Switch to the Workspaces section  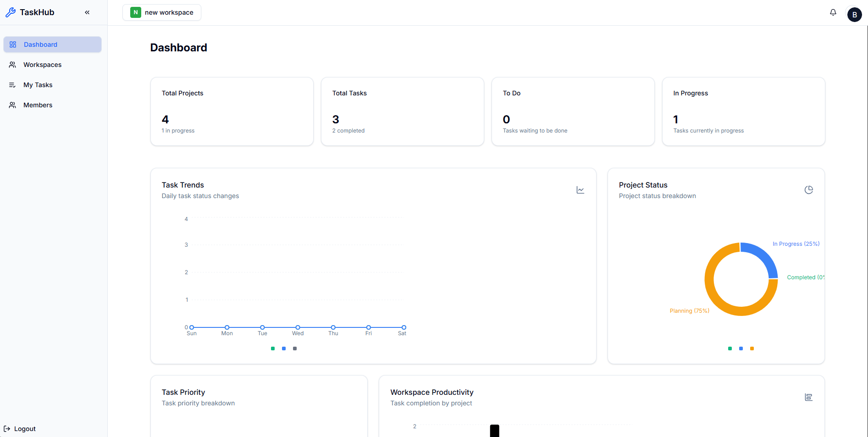[x=43, y=64]
